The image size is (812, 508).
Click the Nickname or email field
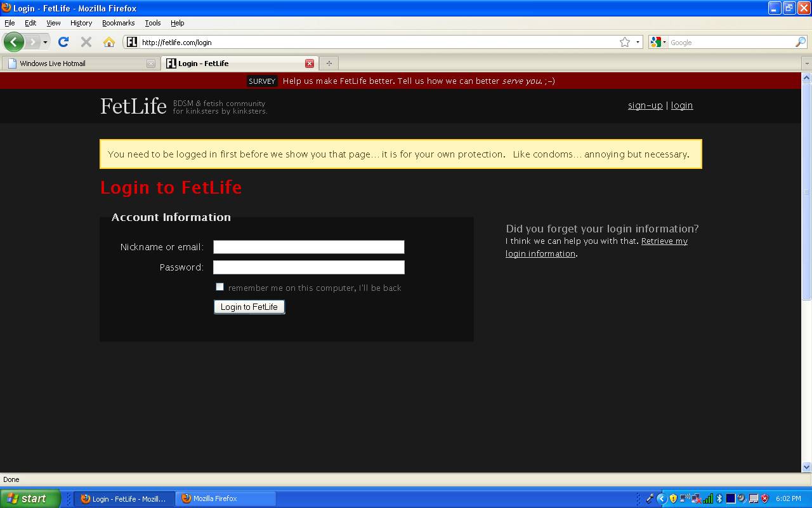[309, 247]
